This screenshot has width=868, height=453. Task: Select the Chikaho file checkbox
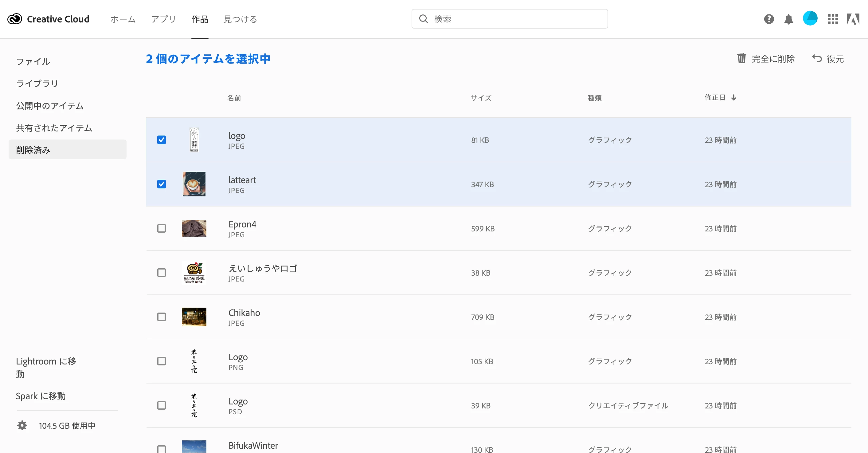(x=161, y=317)
